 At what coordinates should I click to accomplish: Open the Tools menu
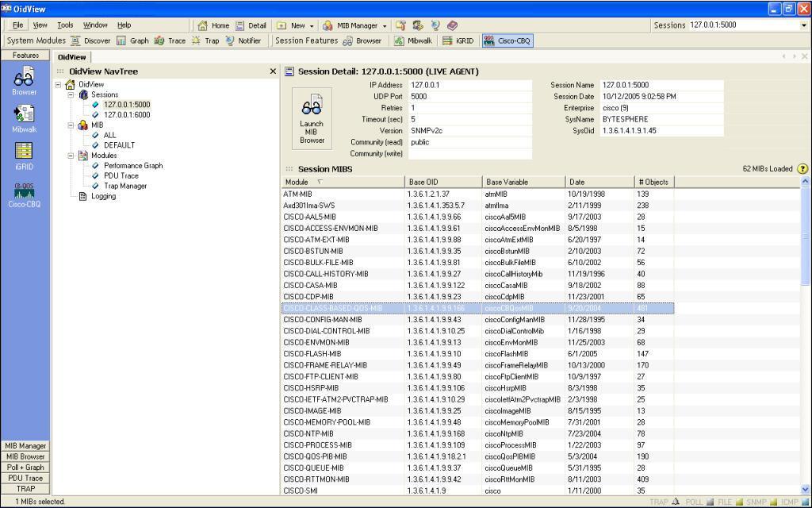click(x=65, y=25)
